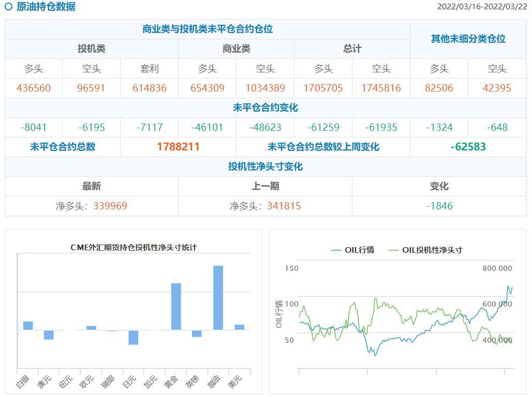Click the 原油持仓数据 section heading
532x397 pixels.
click(x=46, y=7)
